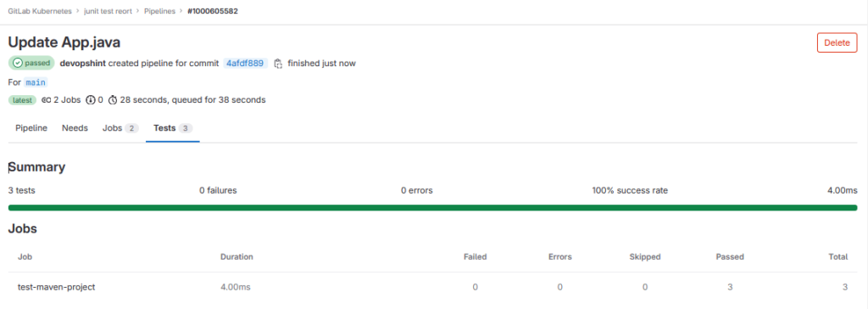This screenshot has width=868, height=309.
Task: Open the Pipeline tab
Action: tap(31, 128)
